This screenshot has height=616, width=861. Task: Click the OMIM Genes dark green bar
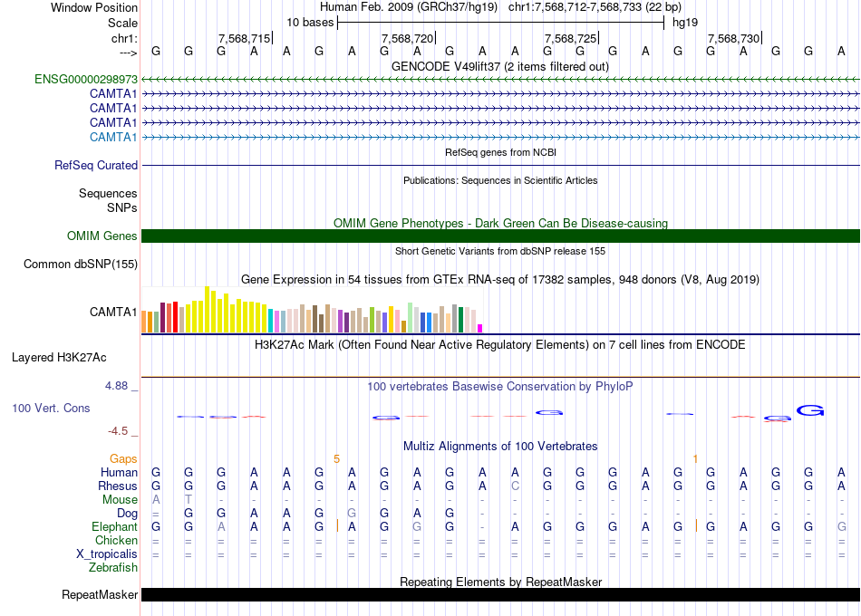click(500, 236)
